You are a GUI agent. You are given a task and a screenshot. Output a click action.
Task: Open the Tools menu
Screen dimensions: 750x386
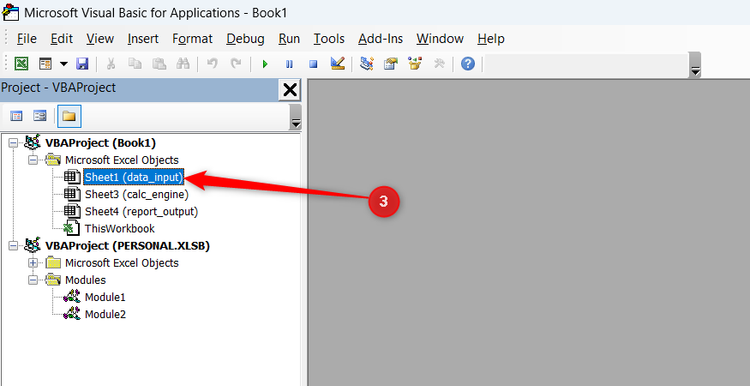(329, 39)
